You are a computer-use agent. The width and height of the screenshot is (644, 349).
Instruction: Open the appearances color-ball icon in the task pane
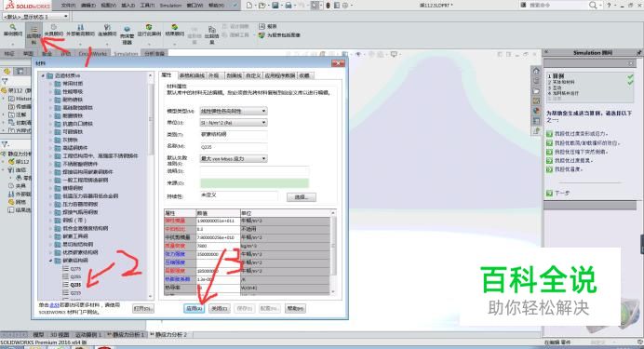[536, 111]
